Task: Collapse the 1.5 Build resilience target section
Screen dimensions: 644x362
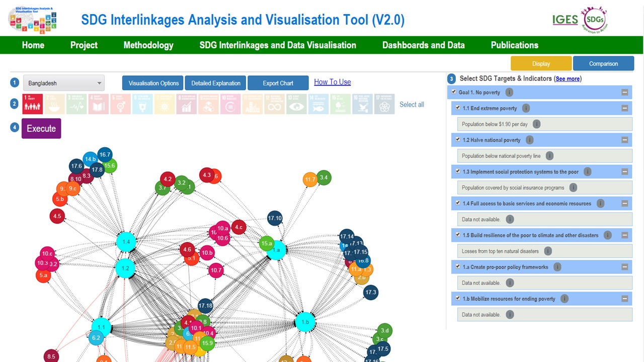Action: point(624,235)
